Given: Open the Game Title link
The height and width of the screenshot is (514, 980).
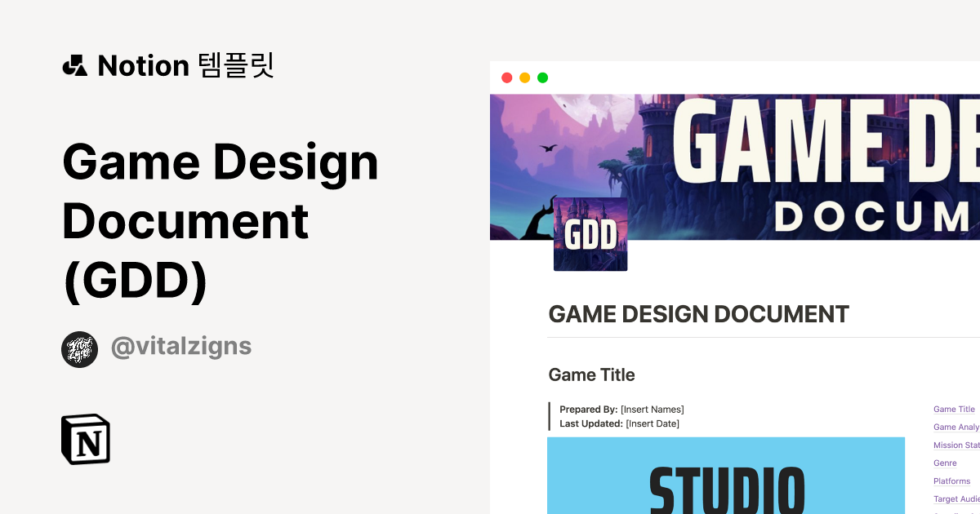Looking at the screenshot, I should point(954,409).
